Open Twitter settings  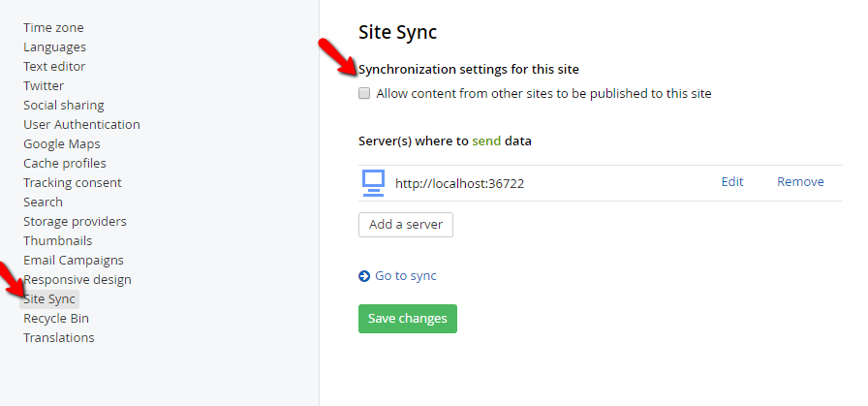coord(44,86)
